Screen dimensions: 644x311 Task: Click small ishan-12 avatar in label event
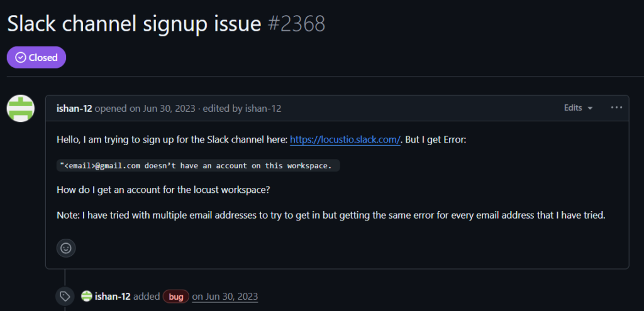coord(86,296)
